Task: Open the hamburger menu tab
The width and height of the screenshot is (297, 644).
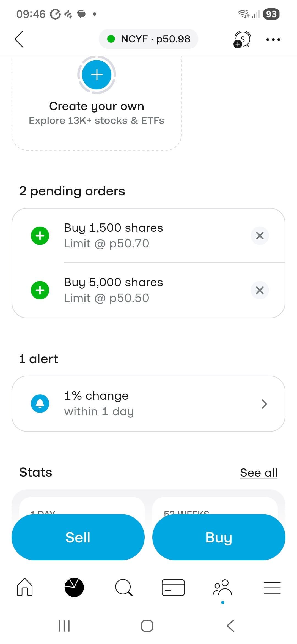Action: click(x=272, y=587)
